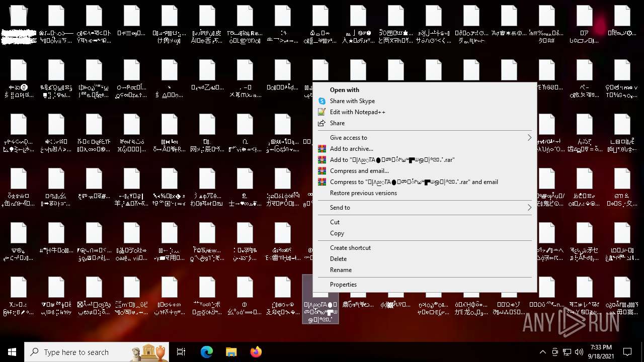Screen dimensions: 644x362
Task: Expand the Give access to submenu
Action: (425, 138)
